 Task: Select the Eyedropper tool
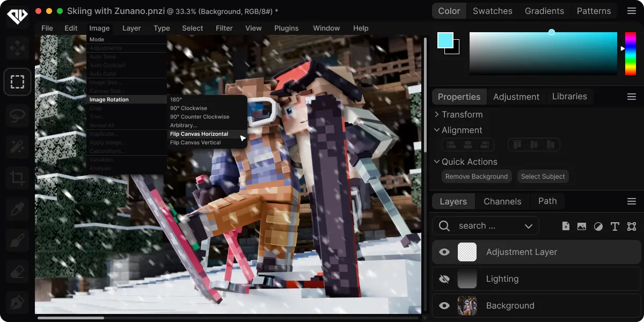17,209
